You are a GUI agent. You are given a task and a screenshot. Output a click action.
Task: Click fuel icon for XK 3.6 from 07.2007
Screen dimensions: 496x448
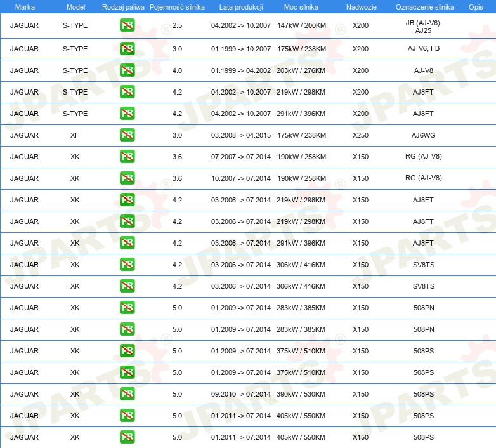127,157
